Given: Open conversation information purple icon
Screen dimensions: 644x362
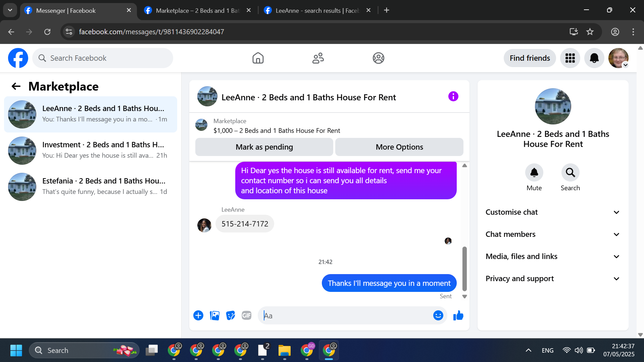Looking at the screenshot, I should pos(453,97).
